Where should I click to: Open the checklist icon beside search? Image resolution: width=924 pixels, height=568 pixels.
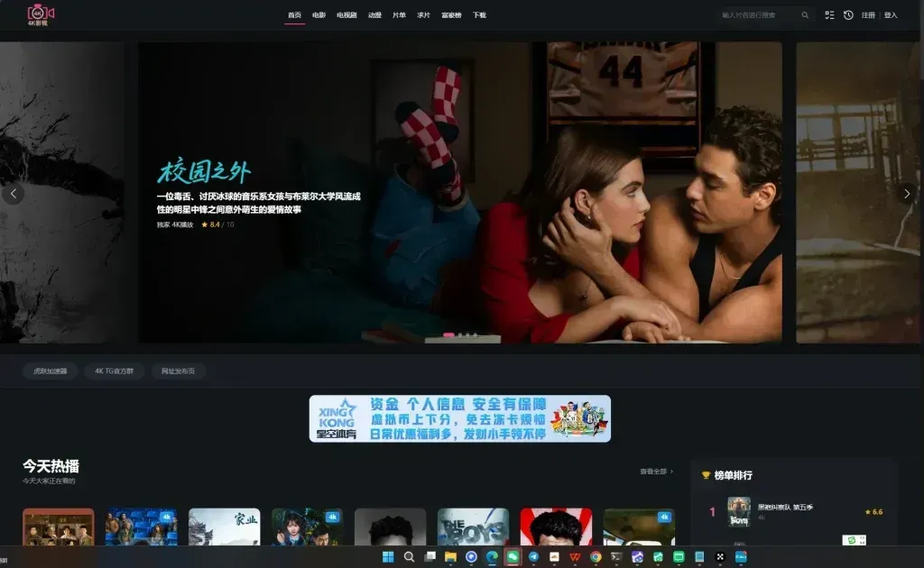pyautogui.click(x=829, y=15)
